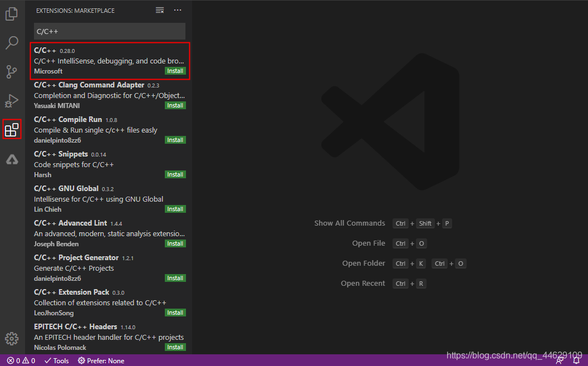The width and height of the screenshot is (588, 366).
Task: Click the Open Folder label
Action: click(x=364, y=263)
